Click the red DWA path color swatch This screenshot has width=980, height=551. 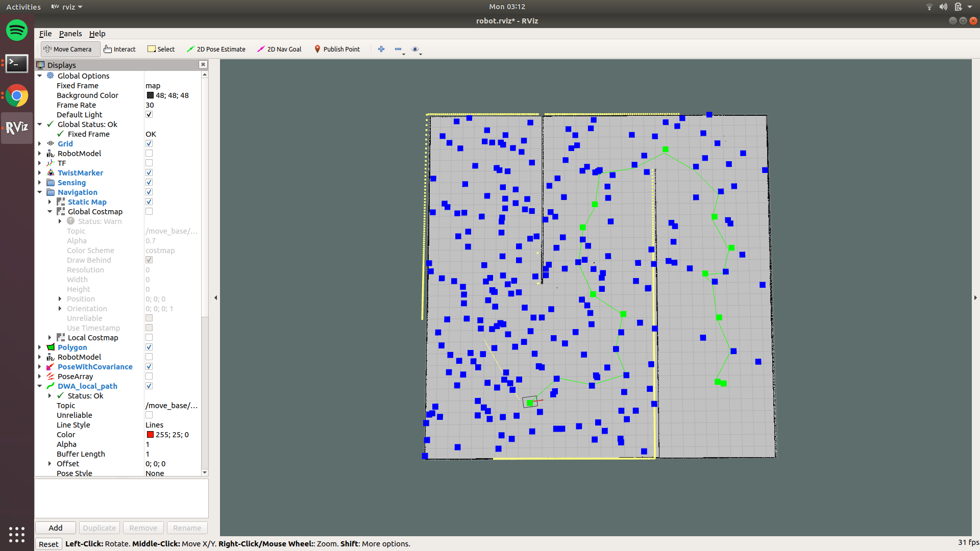coord(150,435)
